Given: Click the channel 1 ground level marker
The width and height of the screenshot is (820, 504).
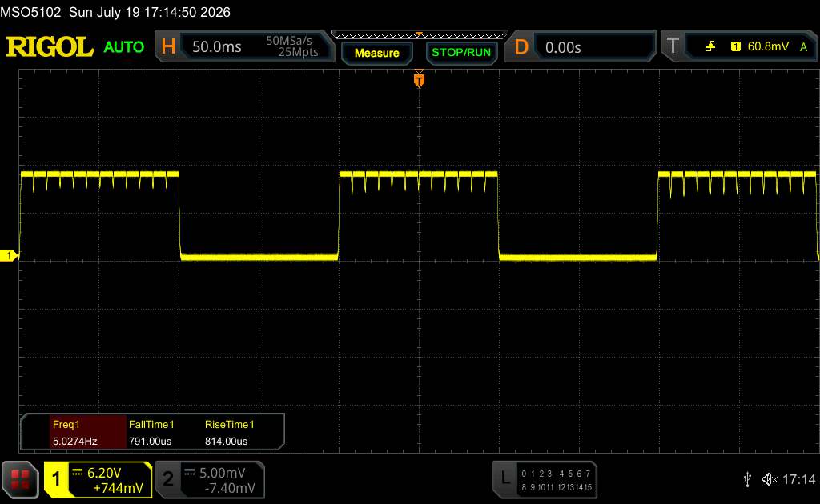Looking at the screenshot, I should [8, 255].
